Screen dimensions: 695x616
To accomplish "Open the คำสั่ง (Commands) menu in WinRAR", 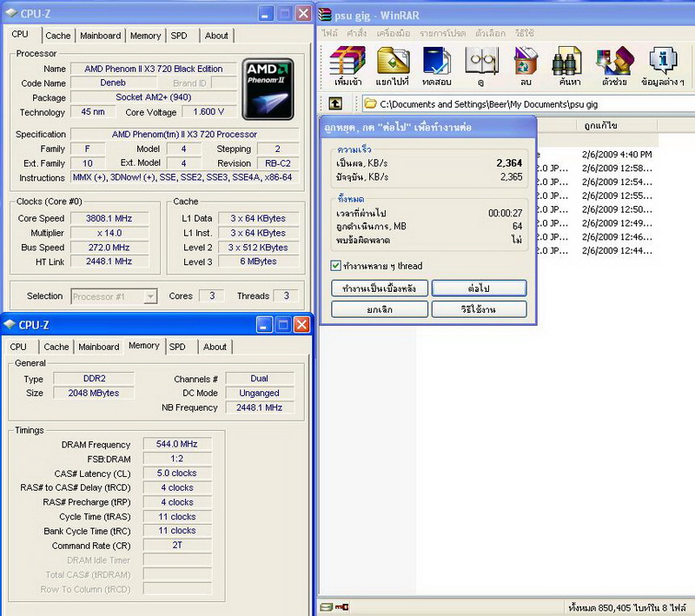I will [357, 33].
